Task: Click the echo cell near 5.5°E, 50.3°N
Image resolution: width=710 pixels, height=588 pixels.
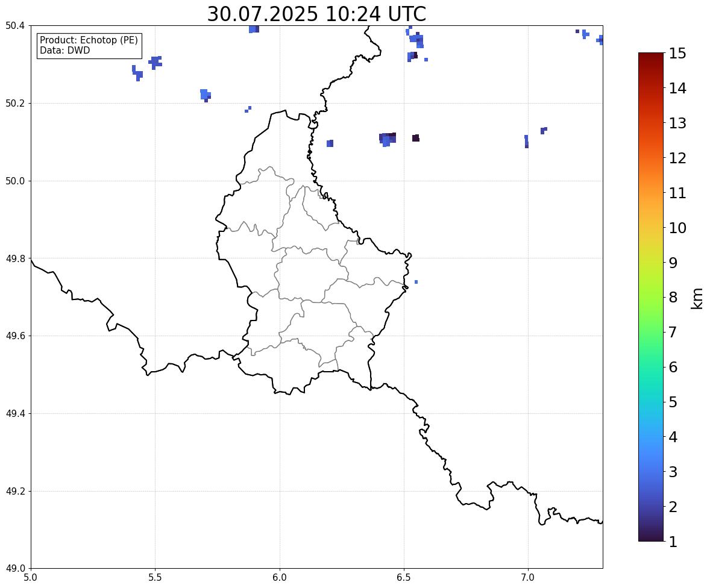Action: pyautogui.click(x=156, y=63)
